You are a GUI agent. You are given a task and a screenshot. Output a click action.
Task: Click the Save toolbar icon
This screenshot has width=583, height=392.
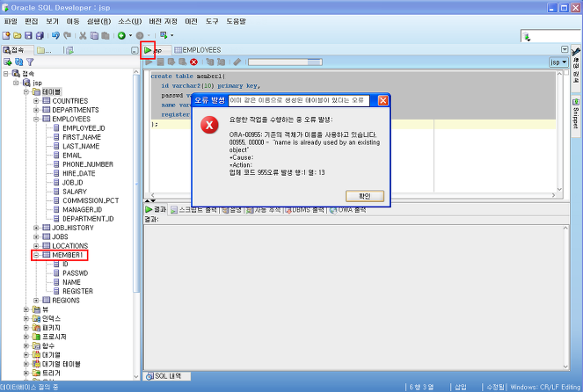[x=29, y=35]
